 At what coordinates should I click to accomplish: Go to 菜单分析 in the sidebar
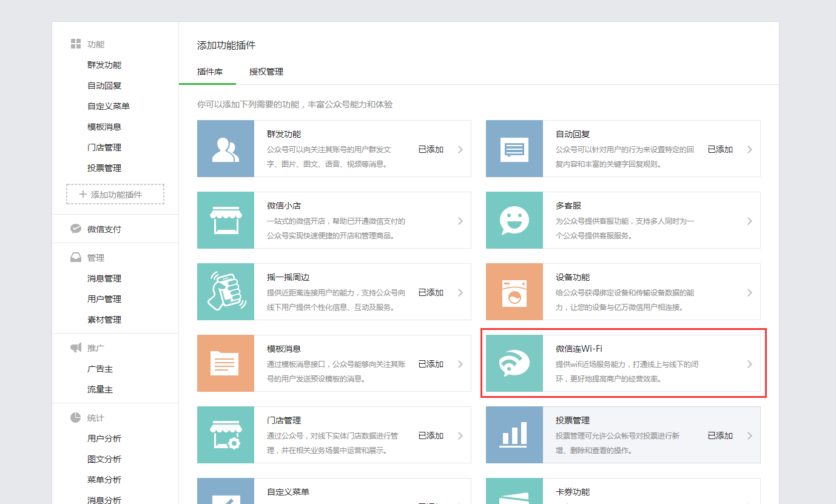104,480
